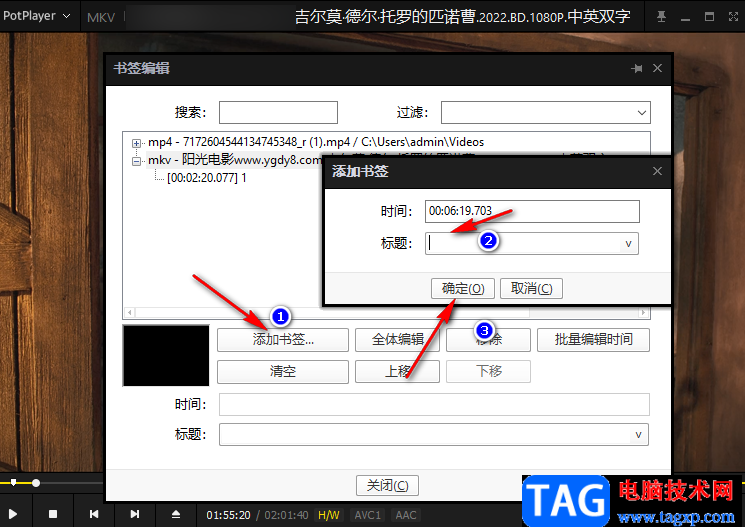The width and height of the screenshot is (745, 527).
Task: Click the 批量编辑时间 button
Action: (593, 340)
